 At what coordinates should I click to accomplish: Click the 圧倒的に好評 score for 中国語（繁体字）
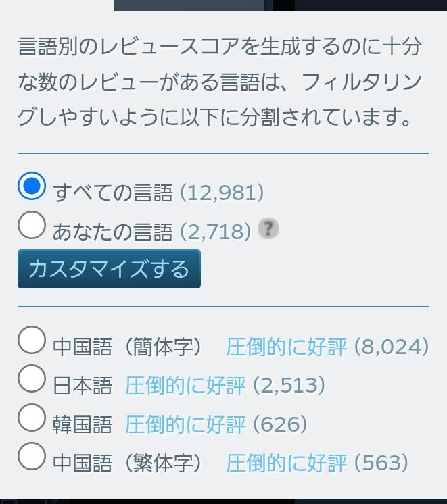(x=286, y=463)
